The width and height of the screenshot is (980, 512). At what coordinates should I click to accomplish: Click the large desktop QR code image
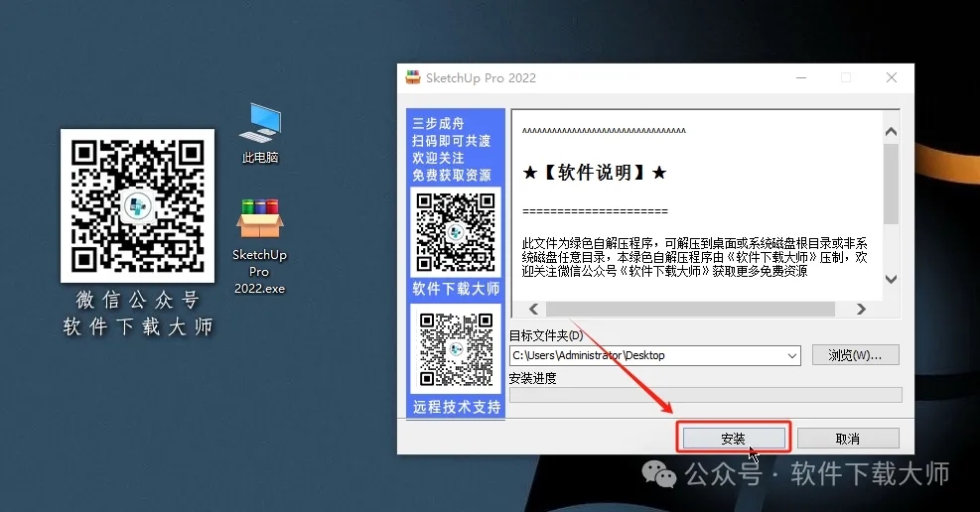[137, 205]
